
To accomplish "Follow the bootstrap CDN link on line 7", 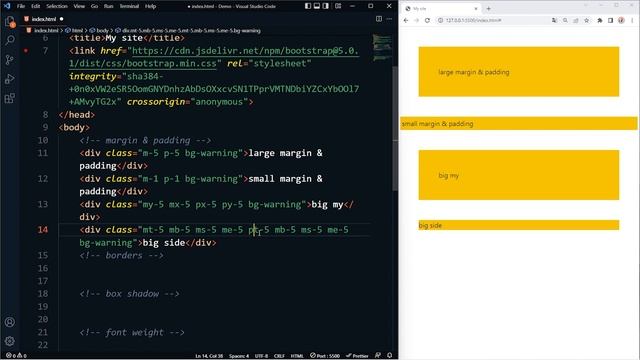I will point(245,51).
